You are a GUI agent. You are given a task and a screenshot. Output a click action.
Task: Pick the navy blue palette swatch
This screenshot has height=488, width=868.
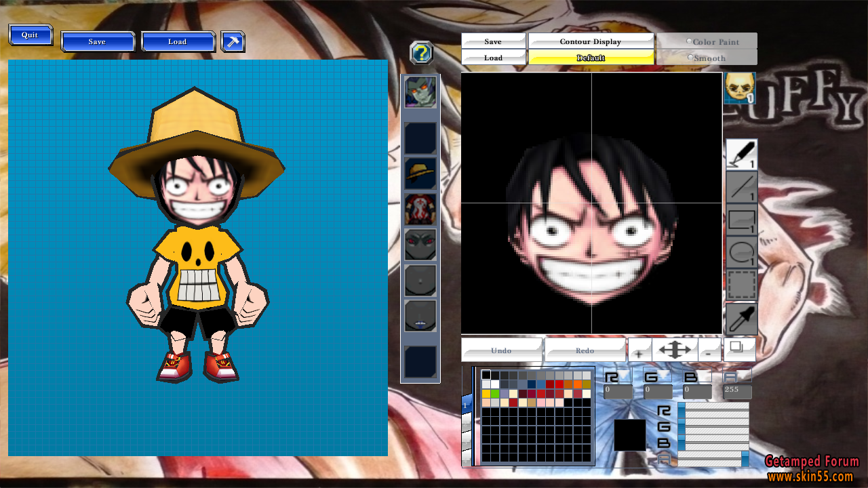(x=532, y=384)
